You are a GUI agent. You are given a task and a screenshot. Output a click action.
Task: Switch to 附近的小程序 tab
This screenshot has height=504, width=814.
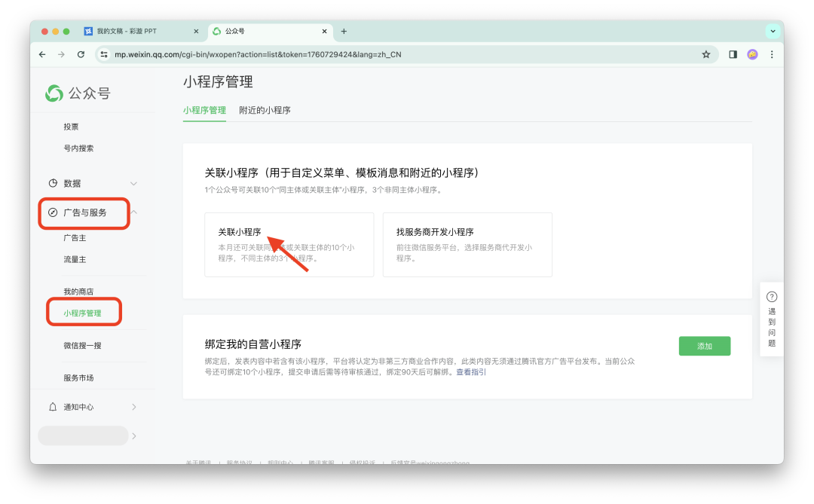click(x=265, y=110)
